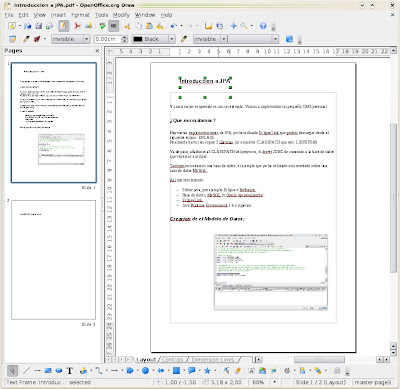This screenshot has width=400, height=389.
Task: Click the Line Width field showing 0,00cm
Action: point(108,39)
